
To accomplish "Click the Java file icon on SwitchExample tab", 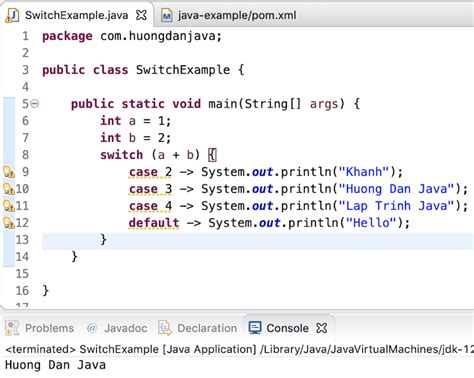I will [12, 15].
